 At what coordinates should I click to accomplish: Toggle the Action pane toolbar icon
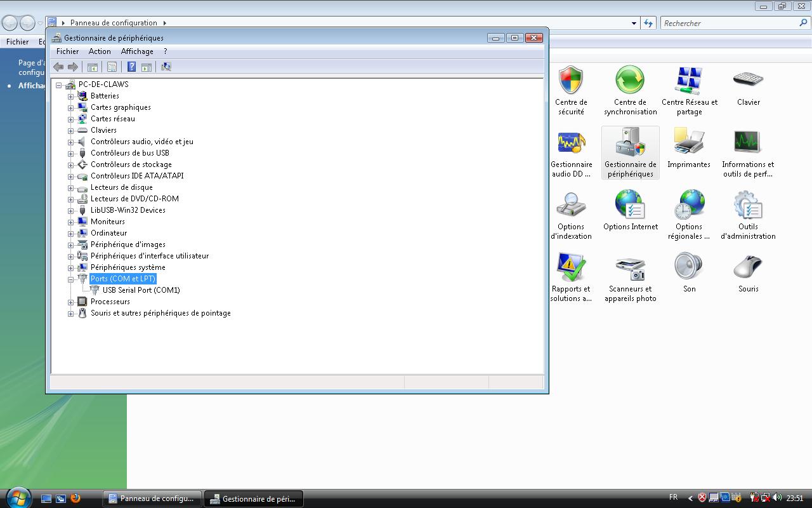[x=147, y=67]
